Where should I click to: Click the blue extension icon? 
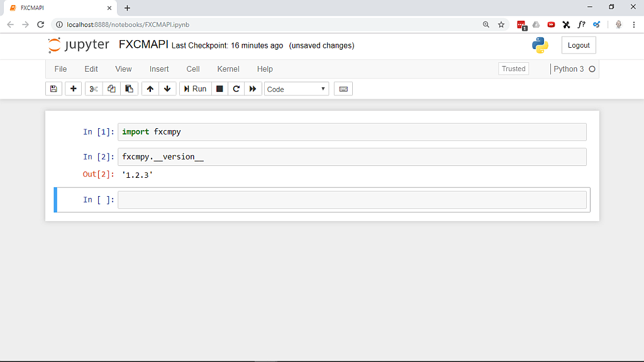click(596, 25)
